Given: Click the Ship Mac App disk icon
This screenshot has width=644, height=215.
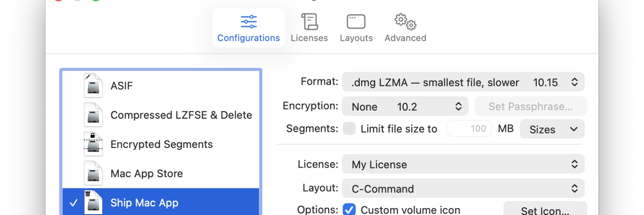Looking at the screenshot, I should [93, 203].
